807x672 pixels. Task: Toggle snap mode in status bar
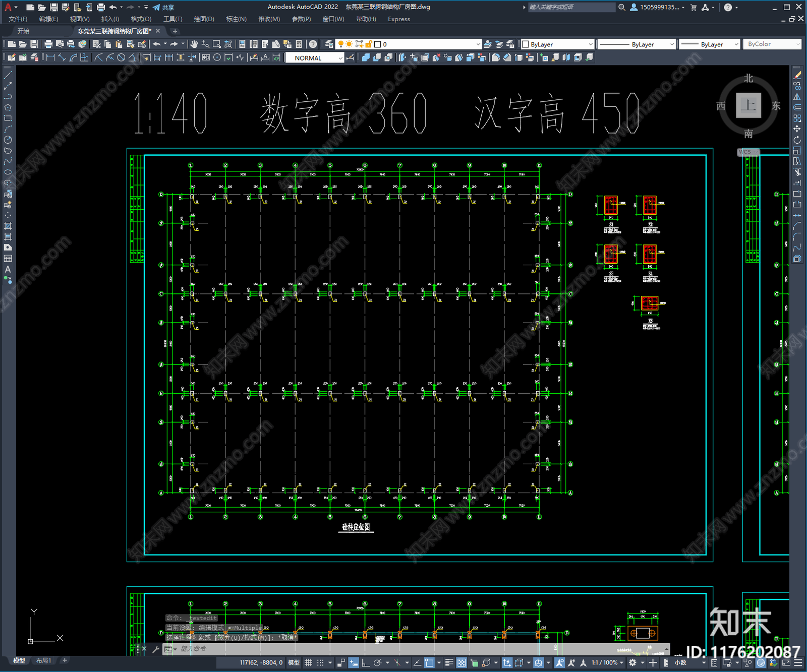click(320, 662)
